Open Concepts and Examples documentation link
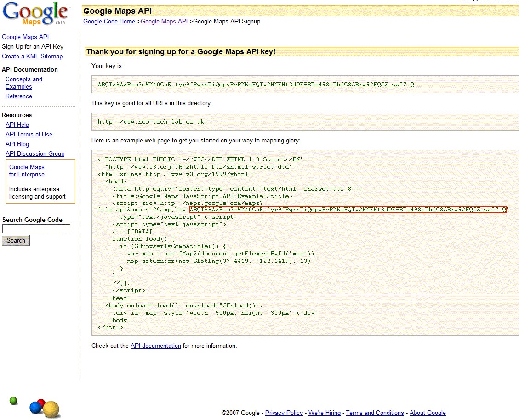 [x=24, y=83]
